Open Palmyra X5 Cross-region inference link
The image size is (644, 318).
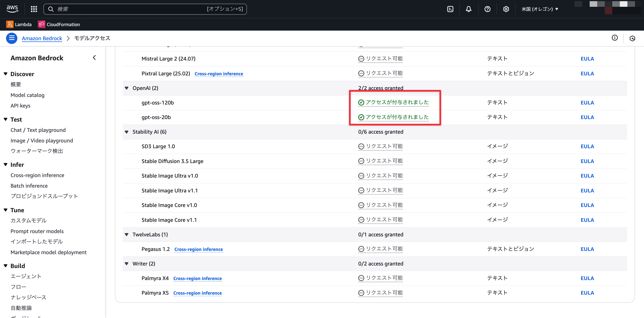(x=197, y=293)
